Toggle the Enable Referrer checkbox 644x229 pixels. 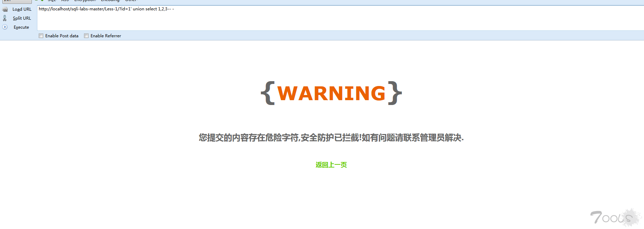[86, 36]
